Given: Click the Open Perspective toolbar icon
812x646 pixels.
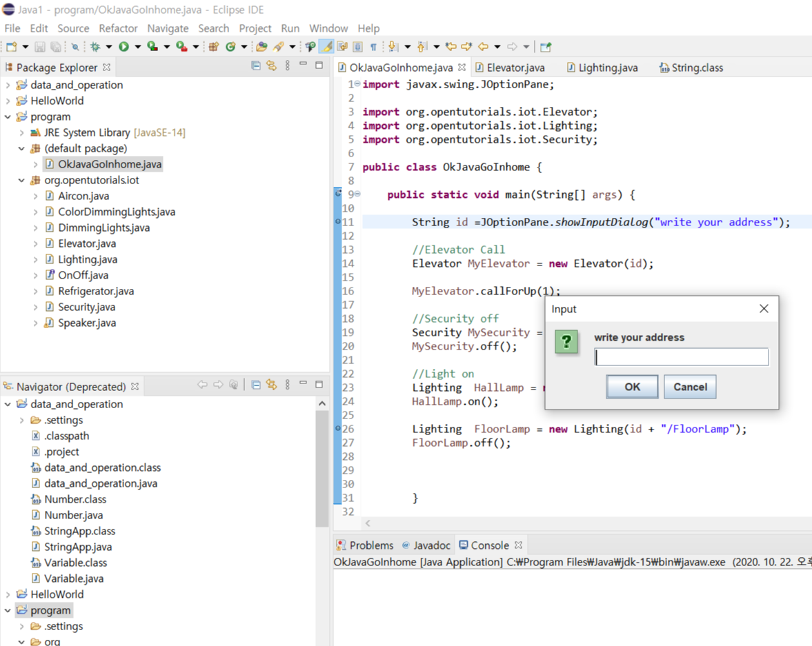Looking at the screenshot, I should pyautogui.click(x=545, y=47).
